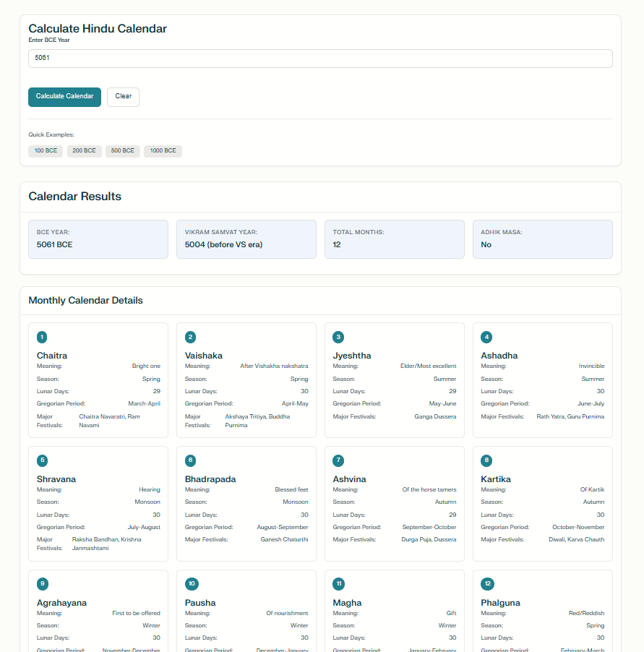Click the number 11 badge on Magha card

339,584
